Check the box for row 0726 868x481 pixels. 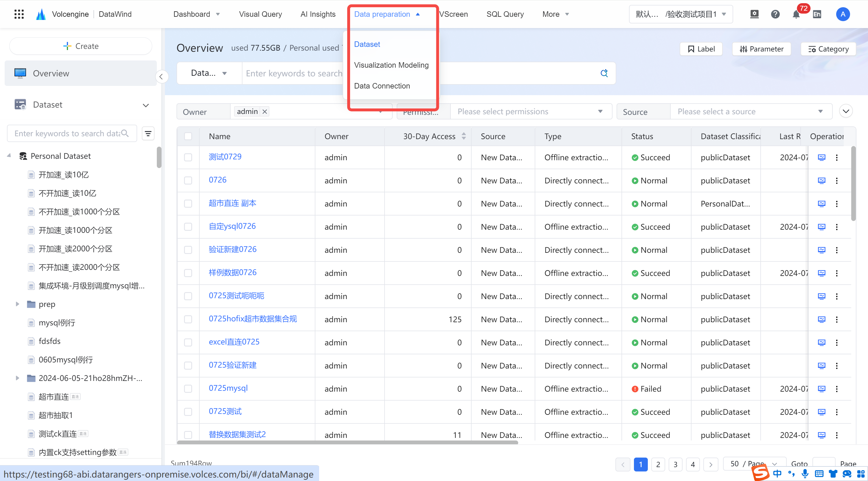tap(188, 180)
